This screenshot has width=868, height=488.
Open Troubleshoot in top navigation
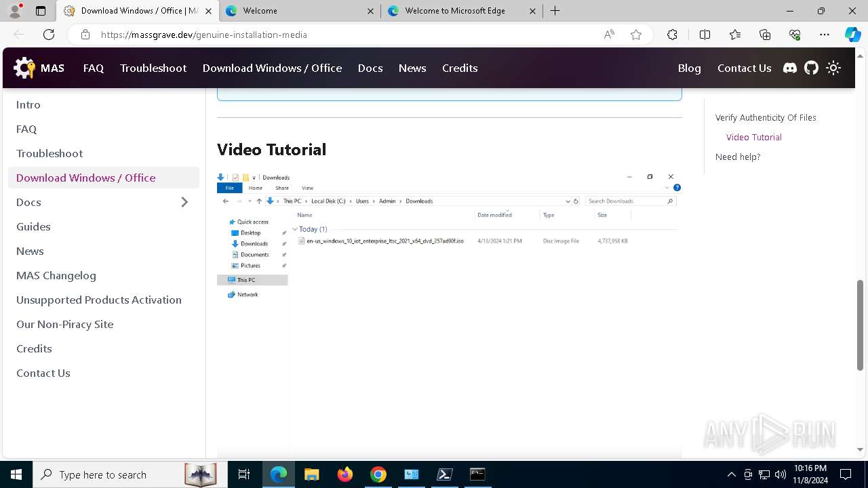(153, 68)
